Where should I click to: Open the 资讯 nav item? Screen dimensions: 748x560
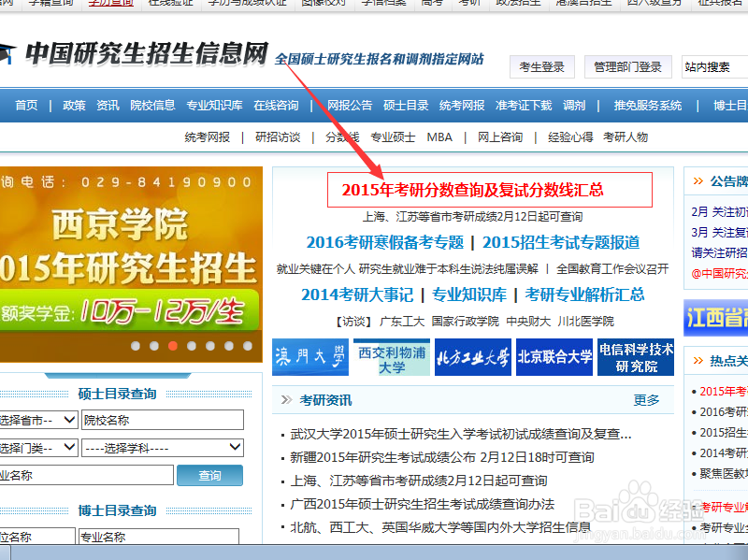108,105
